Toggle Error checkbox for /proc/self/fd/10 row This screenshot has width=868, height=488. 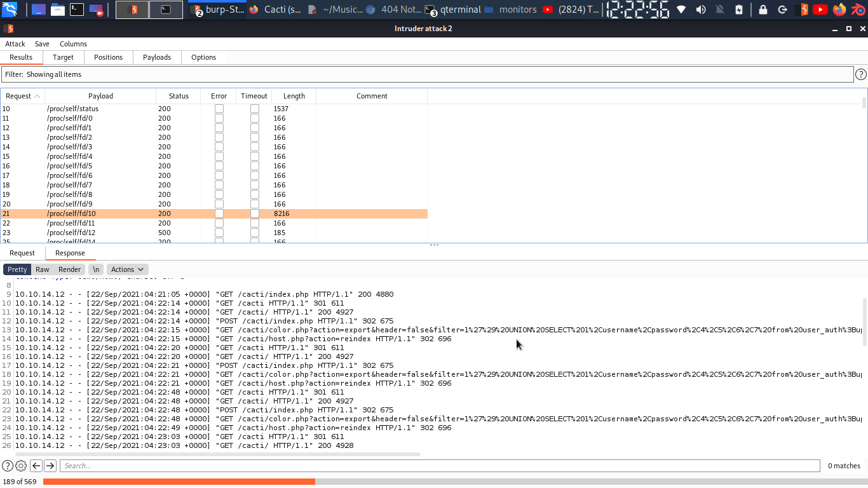point(219,213)
